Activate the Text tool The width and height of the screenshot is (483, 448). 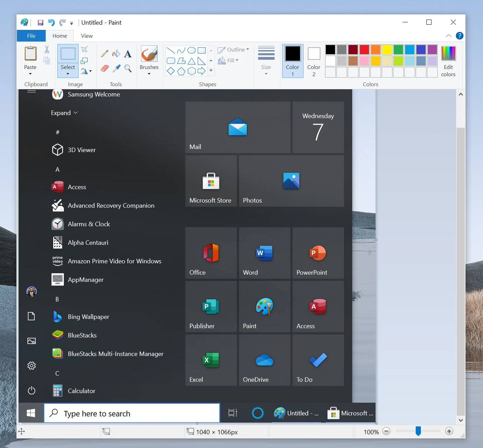pos(128,54)
